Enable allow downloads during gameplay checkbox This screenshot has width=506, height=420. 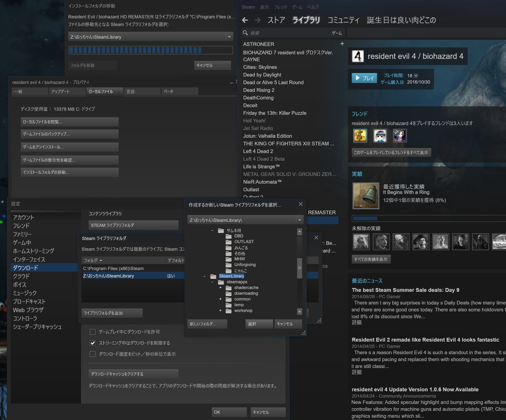tap(93, 332)
